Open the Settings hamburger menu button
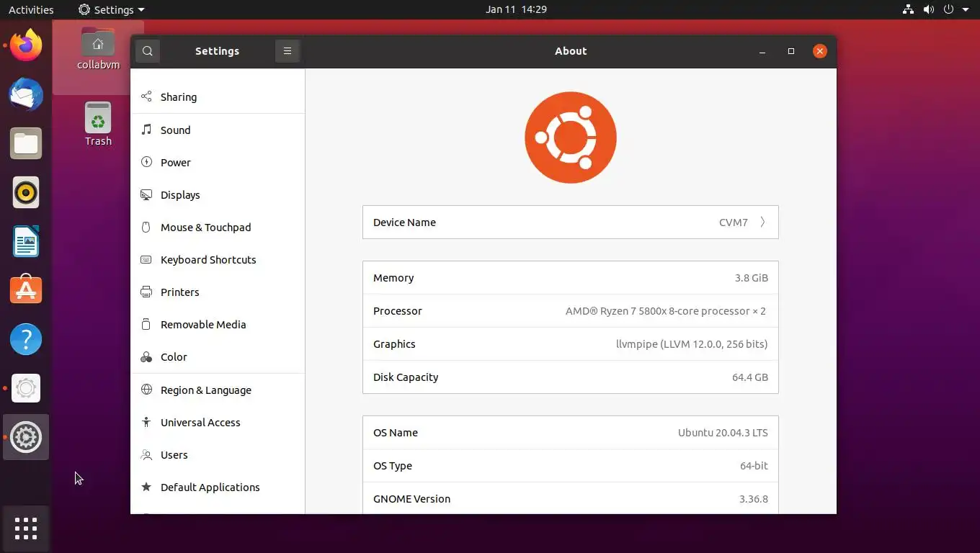Screen dimensions: 980x553 coord(287,51)
